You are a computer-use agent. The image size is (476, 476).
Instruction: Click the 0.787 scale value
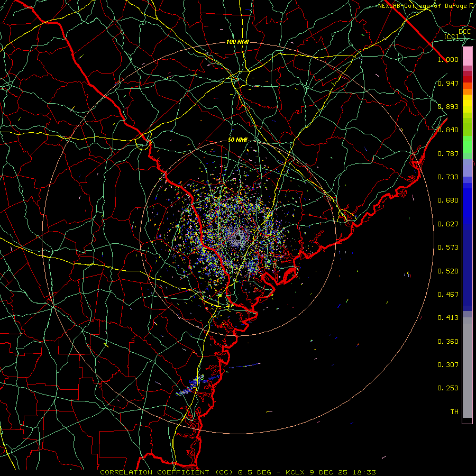448,153
